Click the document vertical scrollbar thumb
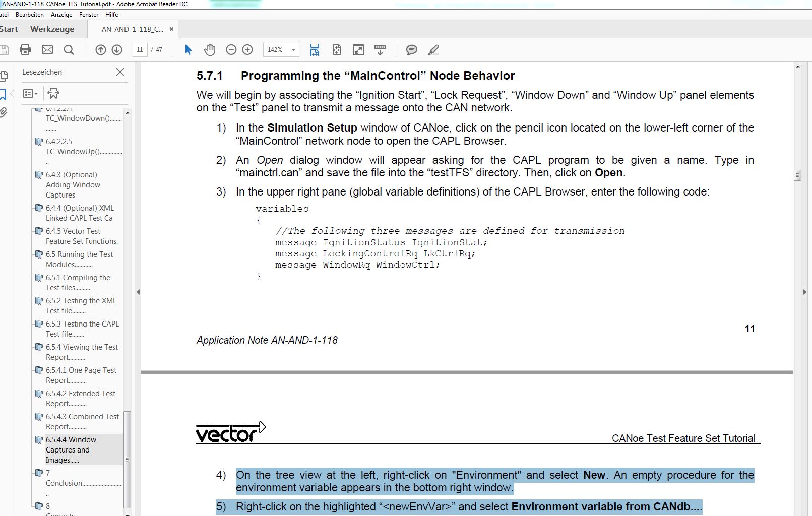Screen dimensions: 812x516 tap(797, 175)
